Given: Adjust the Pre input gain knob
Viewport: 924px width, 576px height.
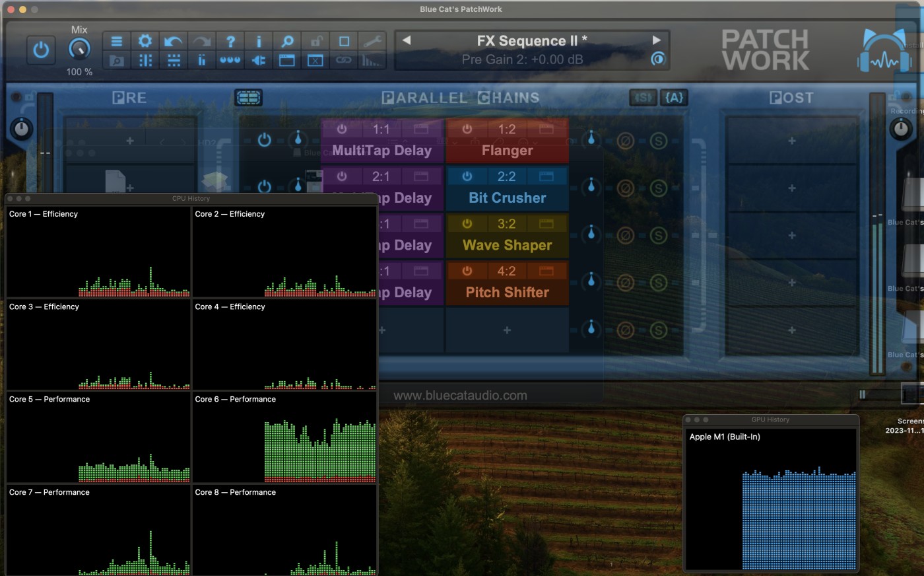Looking at the screenshot, I should click(22, 128).
